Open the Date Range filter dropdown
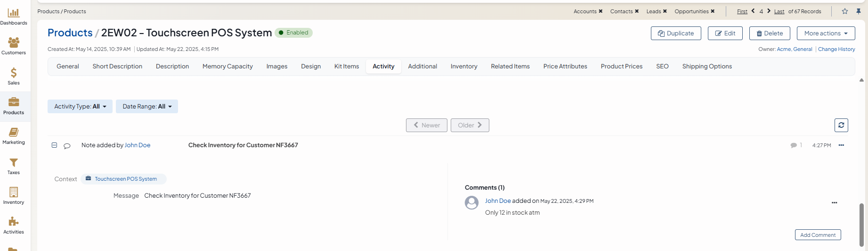Screen dimensions: 868x251 coord(147,107)
